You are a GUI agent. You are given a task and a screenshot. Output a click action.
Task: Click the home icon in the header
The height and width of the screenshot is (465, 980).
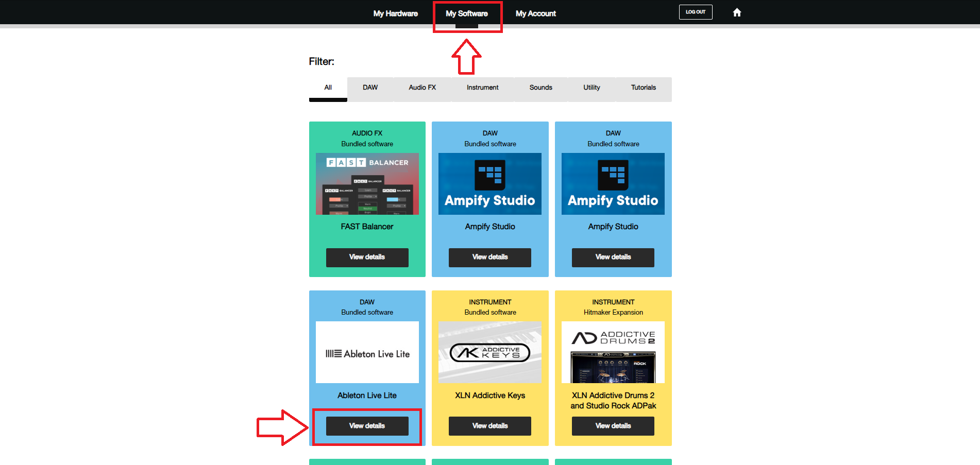tap(737, 12)
